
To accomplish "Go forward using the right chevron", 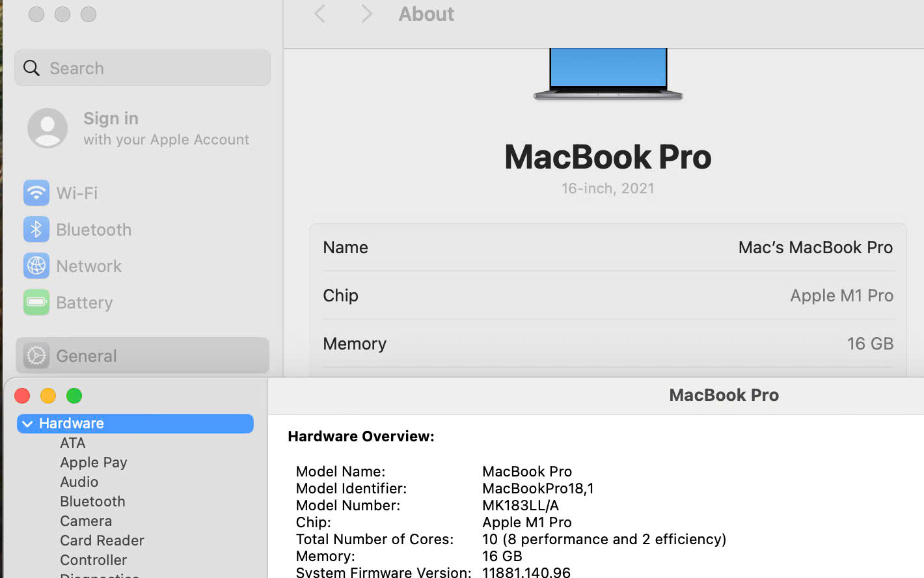I will click(366, 14).
